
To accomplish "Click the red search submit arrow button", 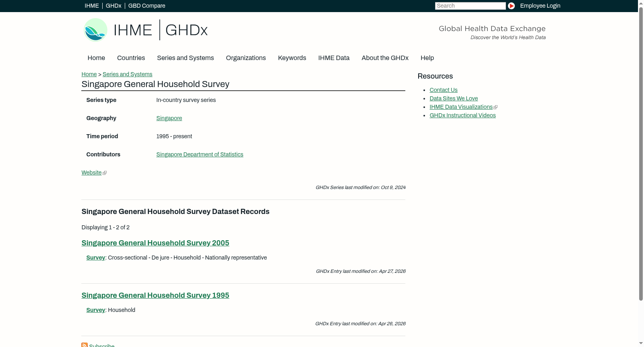I will pyautogui.click(x=511, y=6).
